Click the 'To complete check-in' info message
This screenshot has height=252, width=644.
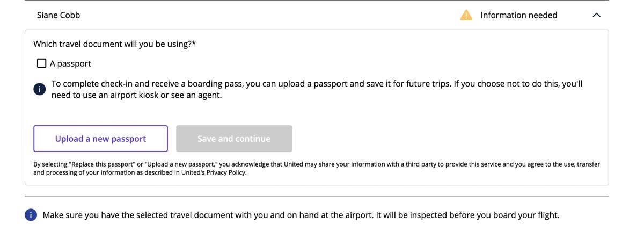pos(317,90)
